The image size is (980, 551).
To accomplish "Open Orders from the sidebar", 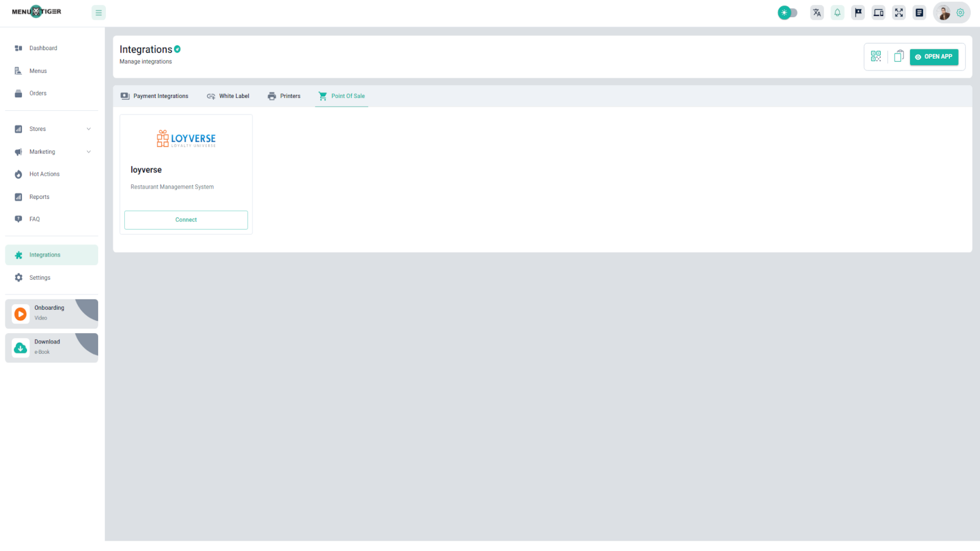I will 37,93.
